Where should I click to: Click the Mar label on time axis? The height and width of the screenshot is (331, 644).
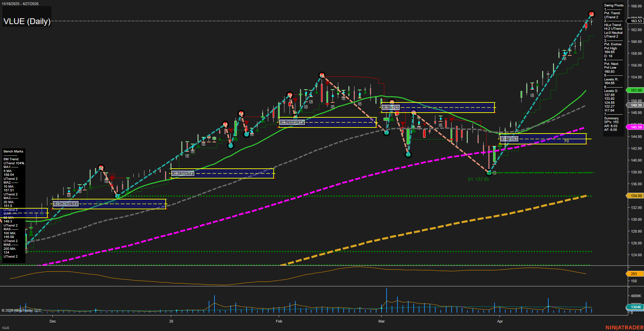(x=382, y=321)
